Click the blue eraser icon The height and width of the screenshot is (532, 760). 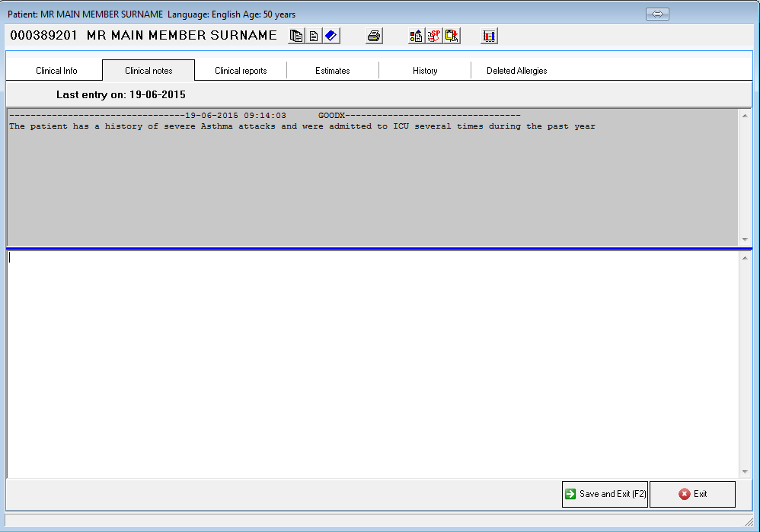click(x=331, y=36)
